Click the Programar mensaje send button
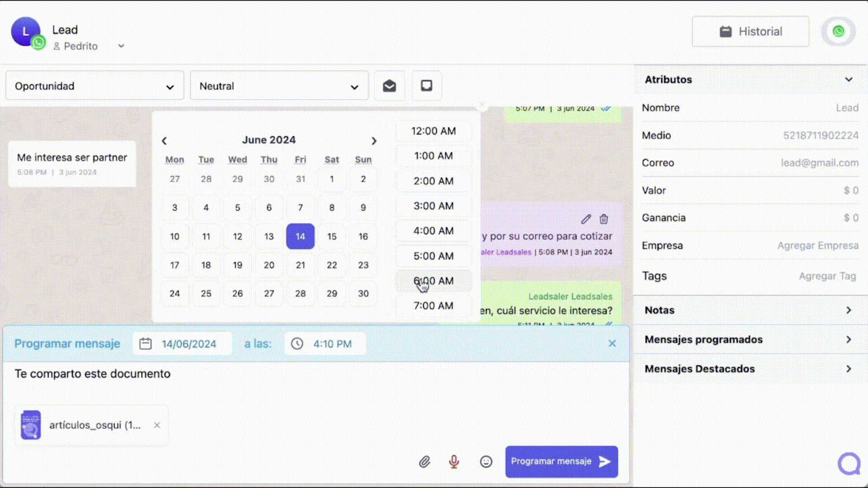This screenshot has height=488, width=868. tap(561, 461)
